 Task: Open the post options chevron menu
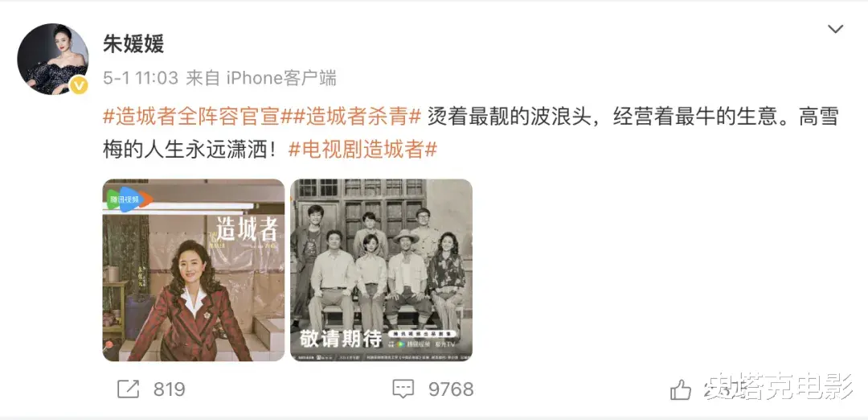(835, 29)
